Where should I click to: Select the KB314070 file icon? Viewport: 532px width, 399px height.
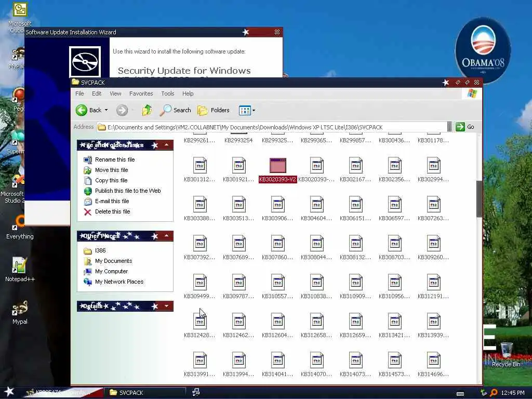point(316,361)
